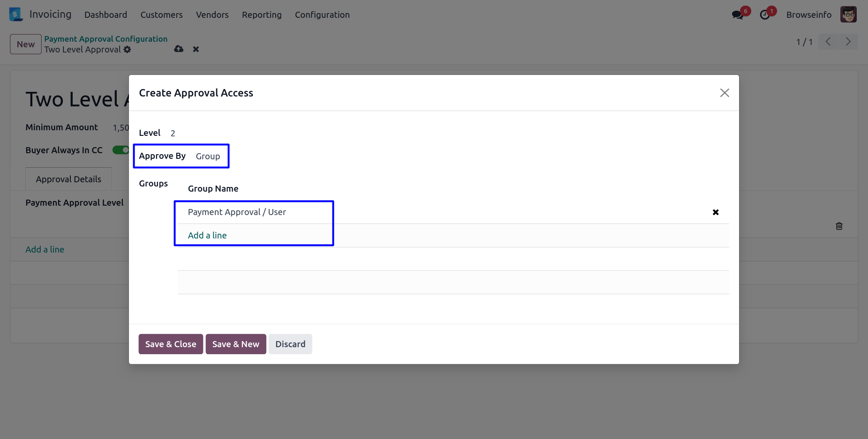
Task: Open the gear actions menu icon
Action: tap(128, 50)
